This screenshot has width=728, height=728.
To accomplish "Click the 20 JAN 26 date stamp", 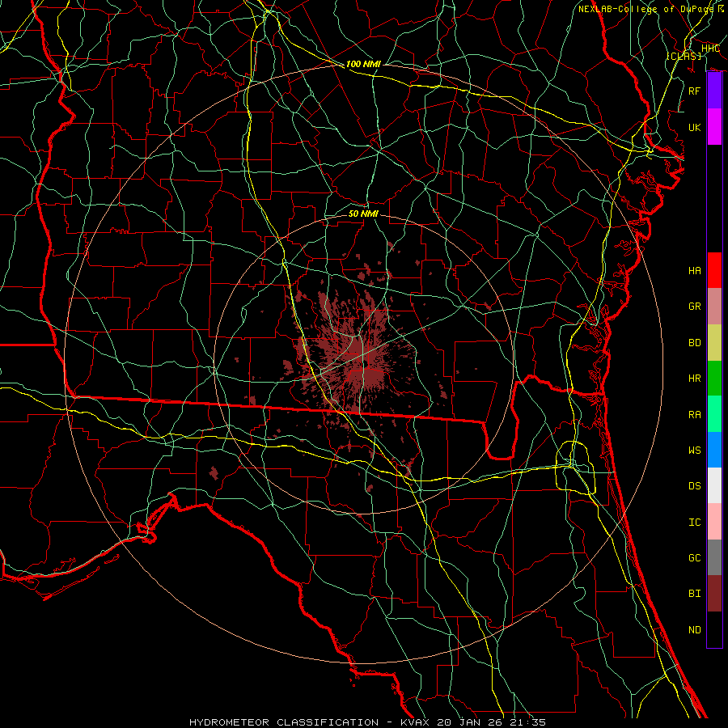I will [470, 722].
